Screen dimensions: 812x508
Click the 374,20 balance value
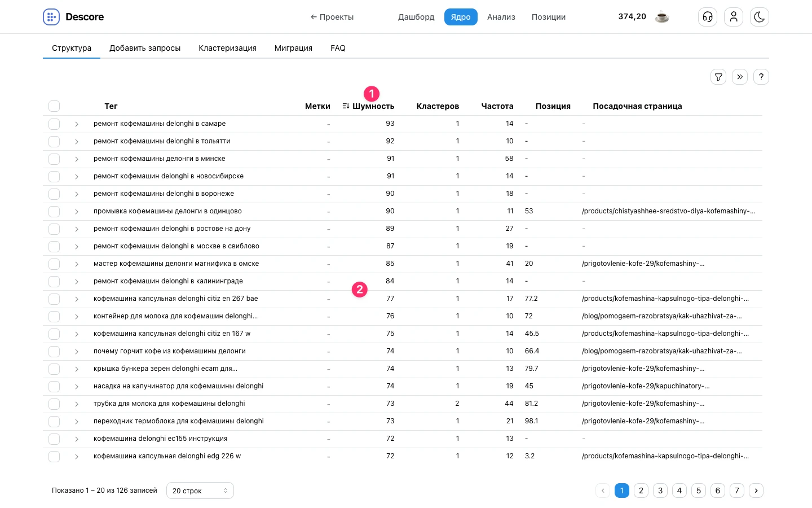pos(632,16)
